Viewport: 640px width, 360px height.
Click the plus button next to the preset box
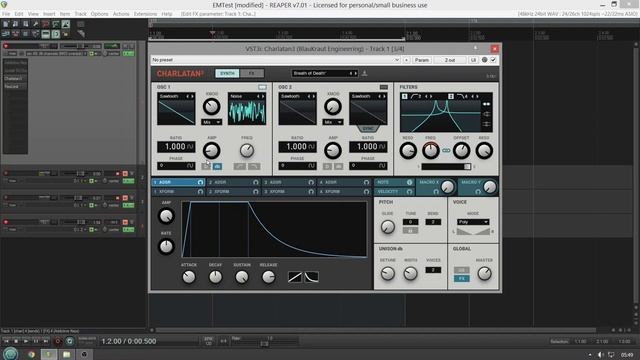click(x=406, y=60)
